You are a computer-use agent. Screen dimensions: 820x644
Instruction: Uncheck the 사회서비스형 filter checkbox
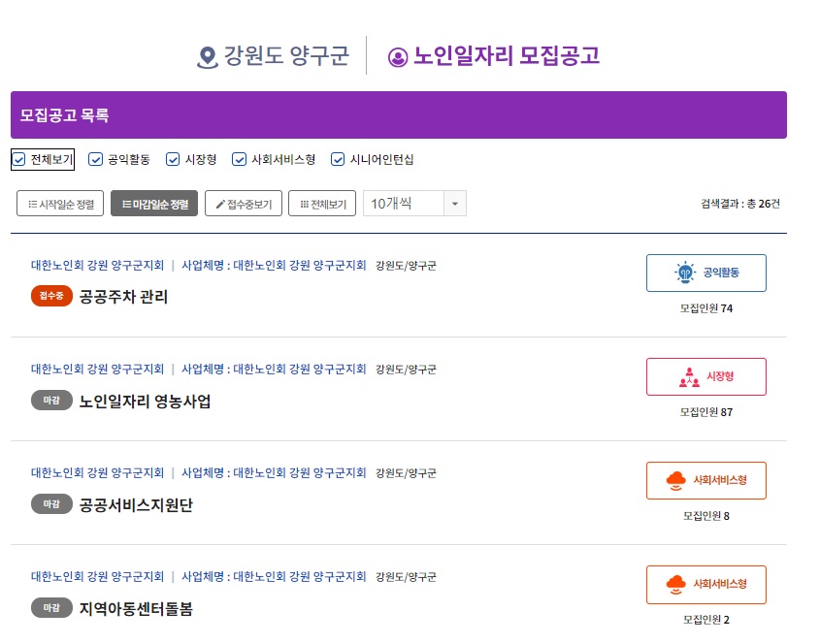click(239, 159)
